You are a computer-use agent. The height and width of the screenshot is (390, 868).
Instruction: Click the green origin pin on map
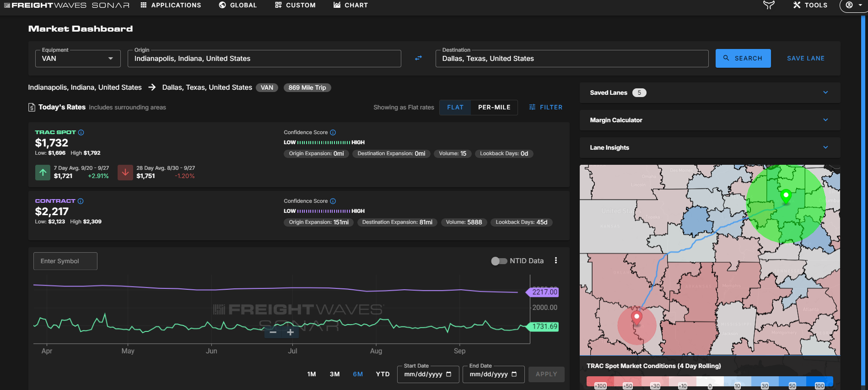pyautogui.click(x=786, y=196)
